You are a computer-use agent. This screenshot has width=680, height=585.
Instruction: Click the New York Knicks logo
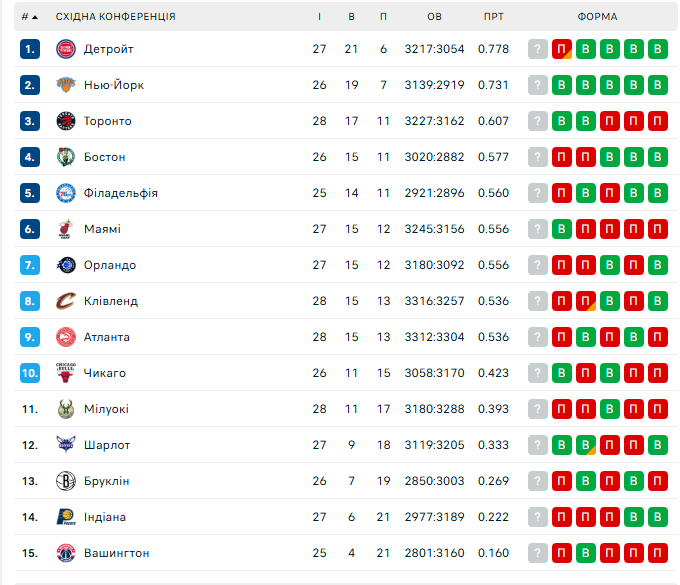[x=66, y=85]
